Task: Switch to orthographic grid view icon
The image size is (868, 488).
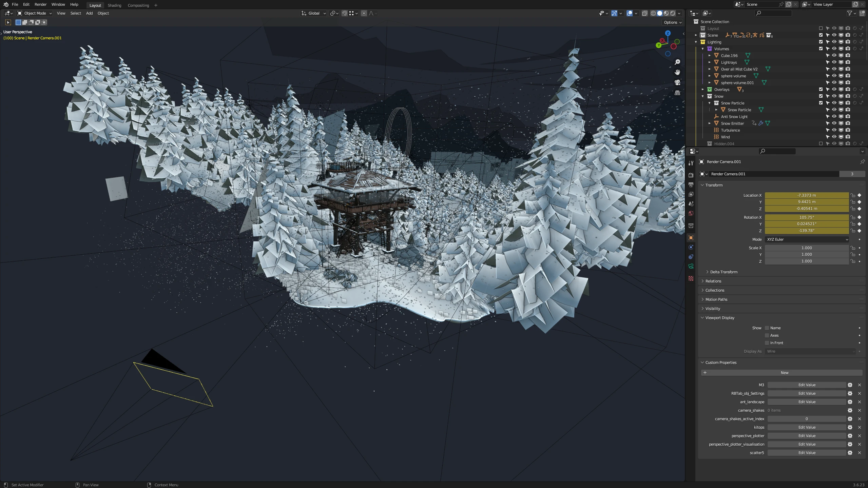Action: (x=677, y=93)
